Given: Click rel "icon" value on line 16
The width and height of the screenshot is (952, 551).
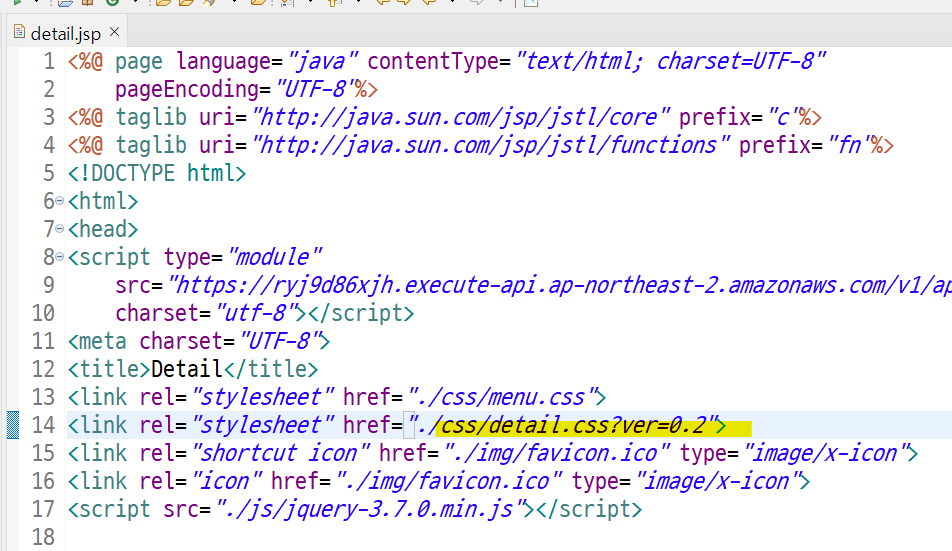Looking at the screenshot, I should pos(226,481).
